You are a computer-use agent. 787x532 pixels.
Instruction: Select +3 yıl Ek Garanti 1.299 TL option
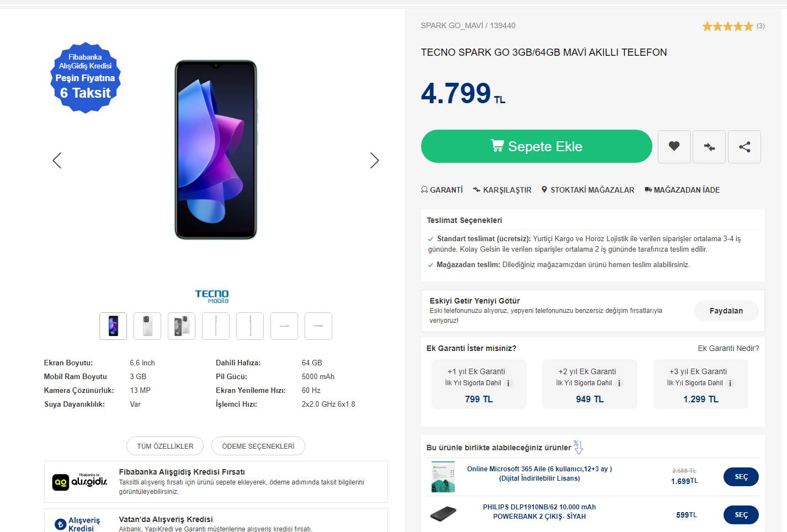click(700, 384)
